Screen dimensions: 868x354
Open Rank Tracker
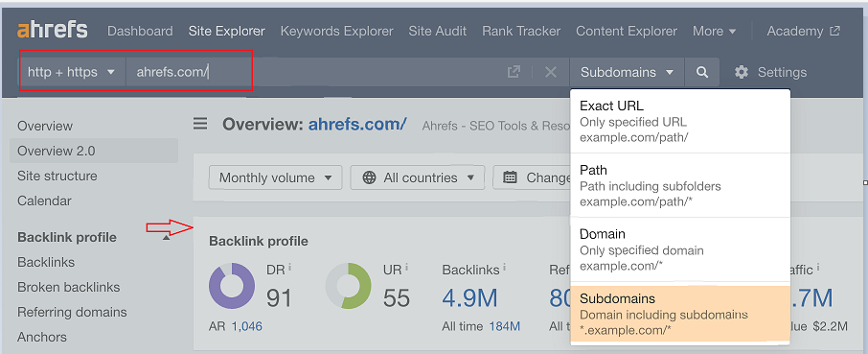pos(521,31)
